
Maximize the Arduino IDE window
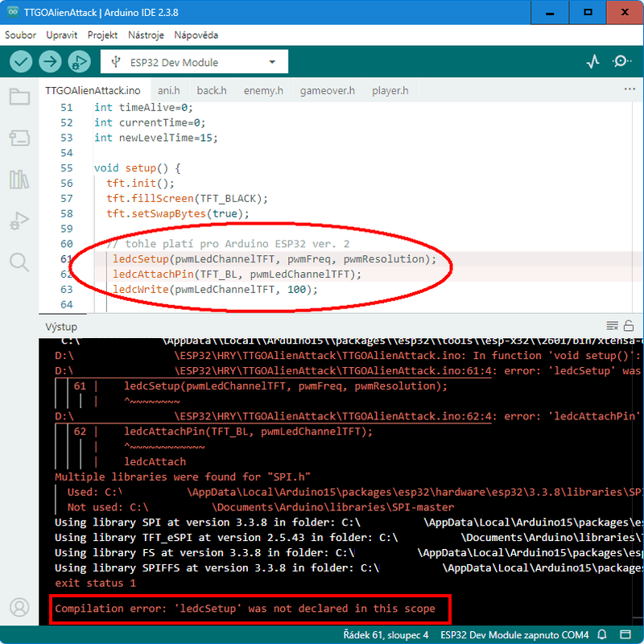pyautogui.click(x=588, y=12)
